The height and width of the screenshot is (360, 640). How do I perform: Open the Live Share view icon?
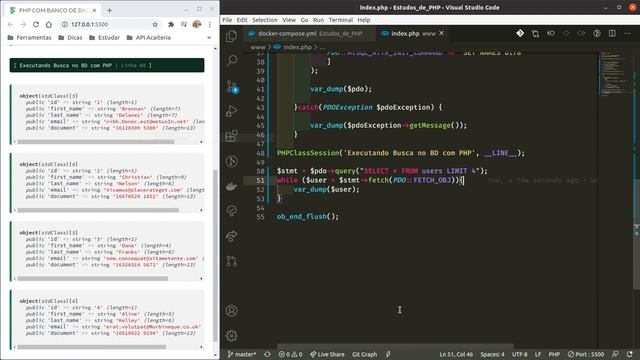point(231,236)
